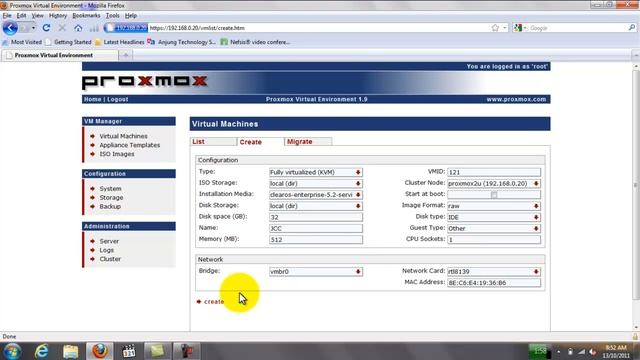The width and height of the screenshot is (640, 360).
Task: Go to the browser home page icon
Action: 78,28
